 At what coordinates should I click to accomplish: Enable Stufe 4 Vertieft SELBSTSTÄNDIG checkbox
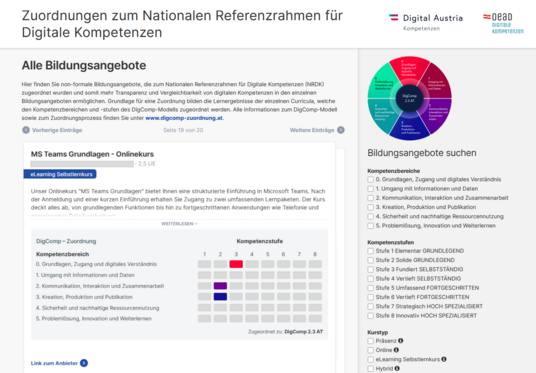coord(371,279)
